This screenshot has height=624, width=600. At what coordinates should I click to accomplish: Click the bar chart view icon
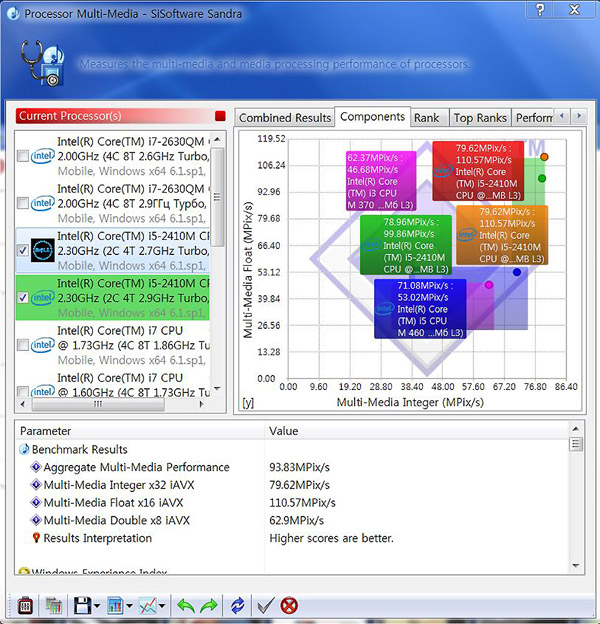tap(115, 606)
